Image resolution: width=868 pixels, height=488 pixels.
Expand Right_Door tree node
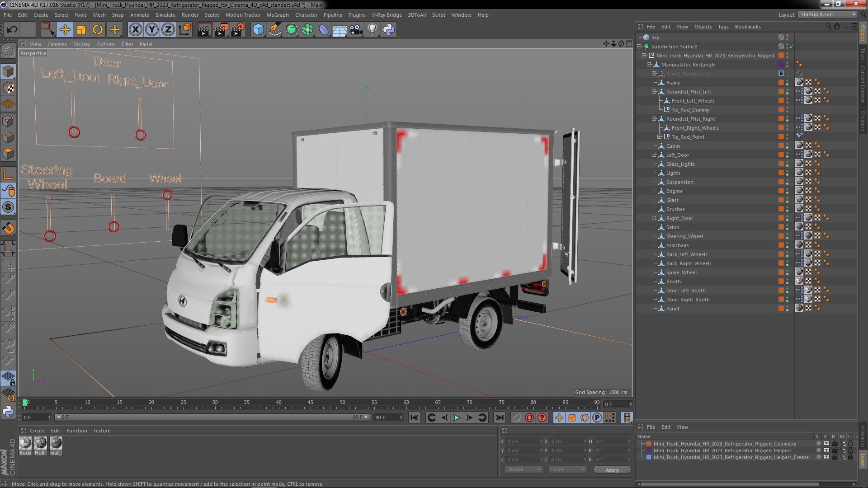click(654, 218)
